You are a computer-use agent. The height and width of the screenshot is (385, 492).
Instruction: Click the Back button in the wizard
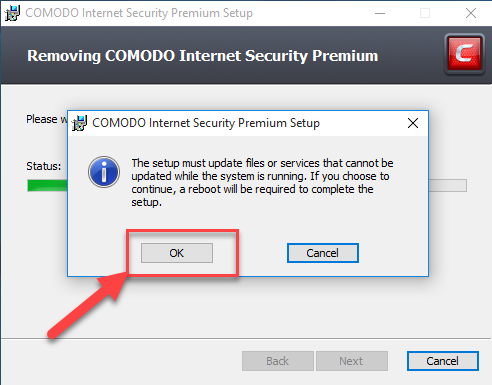[x=278, y=361]
